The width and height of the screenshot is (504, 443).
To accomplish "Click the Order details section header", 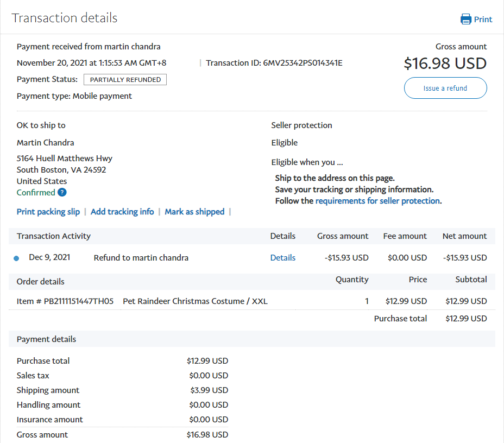I will (41, 282).
